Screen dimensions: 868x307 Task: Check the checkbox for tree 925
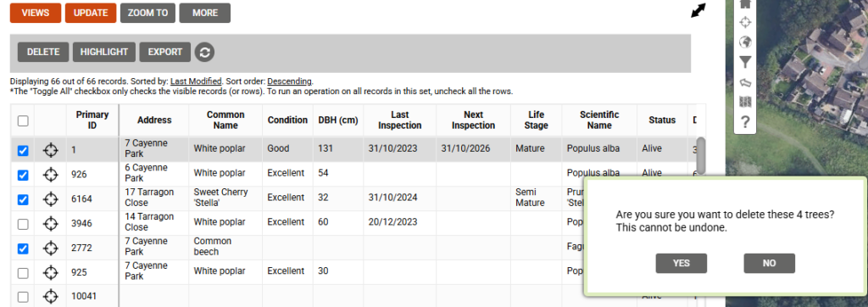(x=23, y=272)
